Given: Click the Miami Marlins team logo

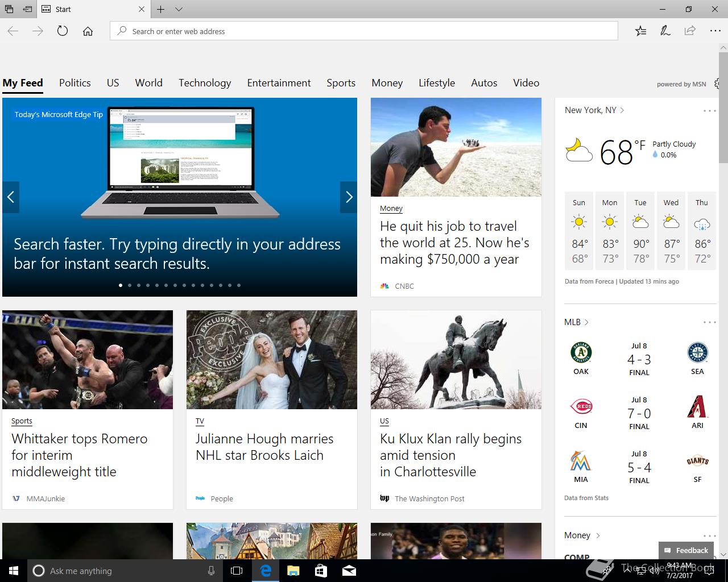Looking at the screenshot, I should 581,461.
